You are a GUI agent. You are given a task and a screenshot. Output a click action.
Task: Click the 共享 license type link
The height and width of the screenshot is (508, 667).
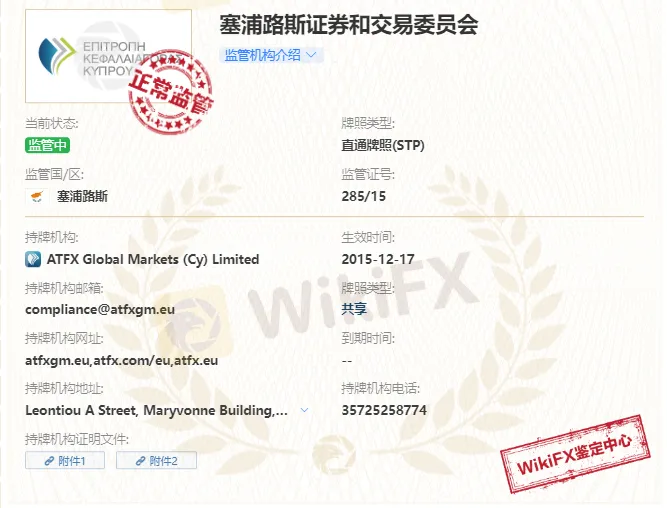[x=354, y=309]
